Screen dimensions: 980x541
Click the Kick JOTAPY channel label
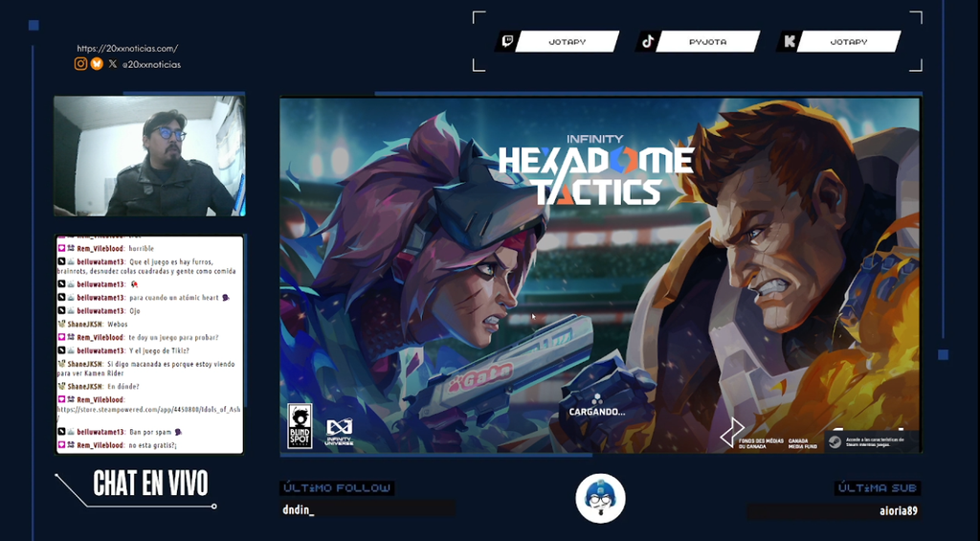tap(848, 41)
